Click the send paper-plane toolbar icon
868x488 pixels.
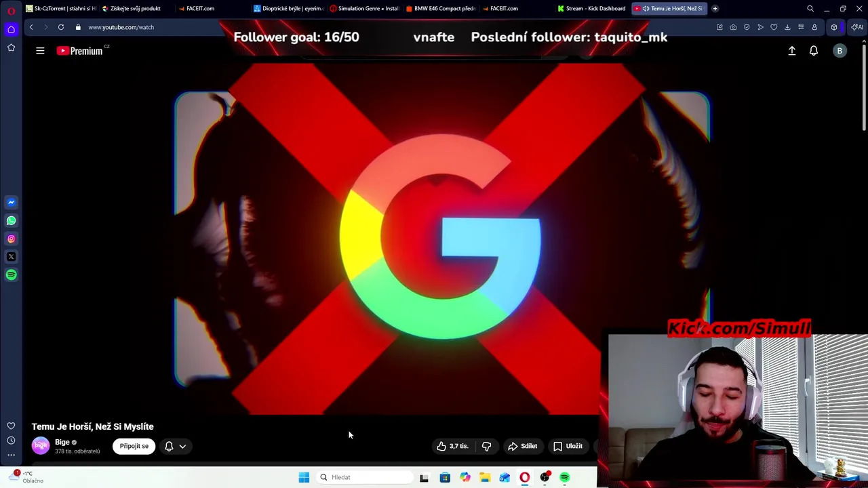coord(760,27)
